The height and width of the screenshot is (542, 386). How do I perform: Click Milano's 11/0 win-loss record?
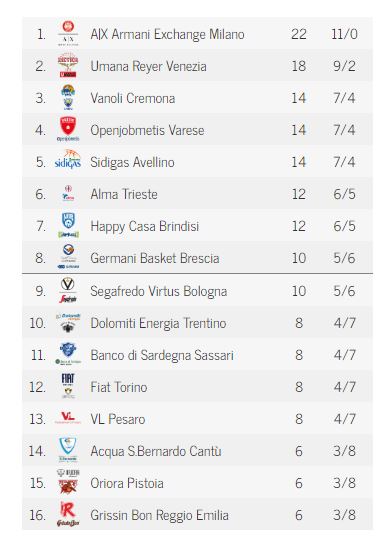coord(344,34)
